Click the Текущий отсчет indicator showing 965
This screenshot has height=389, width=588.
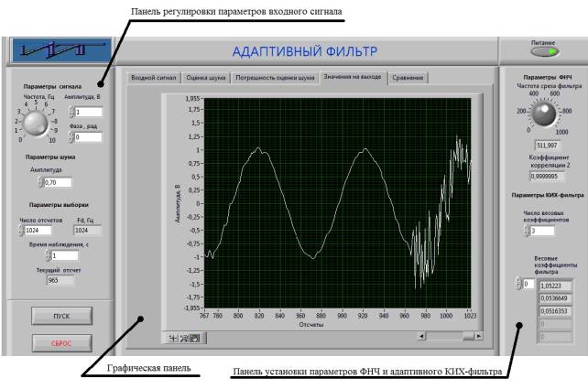60,280
